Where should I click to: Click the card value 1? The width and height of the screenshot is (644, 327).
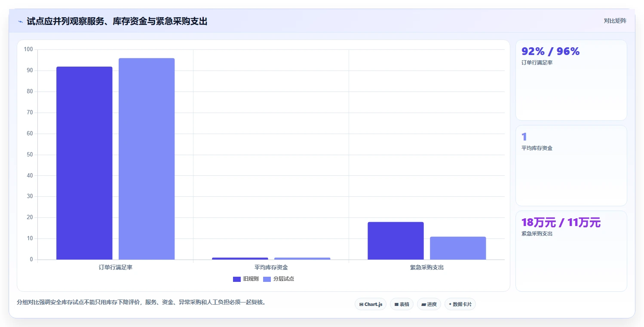[x=524, y=137]
